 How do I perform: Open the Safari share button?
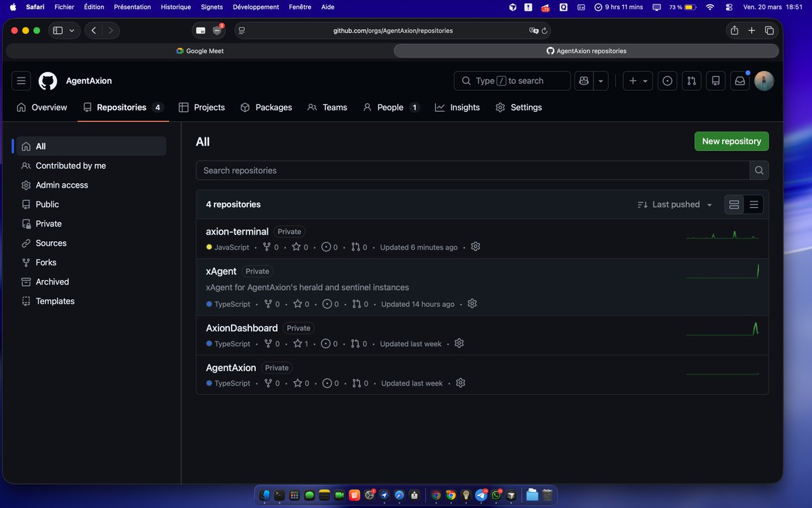734,30
